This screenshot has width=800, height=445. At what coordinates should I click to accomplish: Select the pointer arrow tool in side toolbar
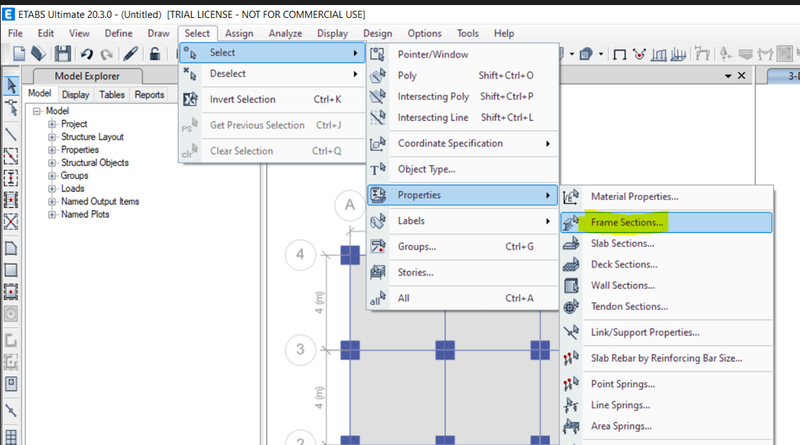(x=11, y=86)
